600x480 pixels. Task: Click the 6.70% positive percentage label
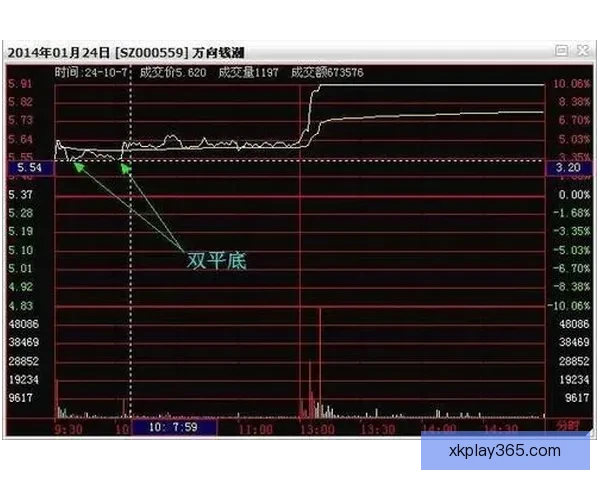pyautogui.click(x=574, y=120)
